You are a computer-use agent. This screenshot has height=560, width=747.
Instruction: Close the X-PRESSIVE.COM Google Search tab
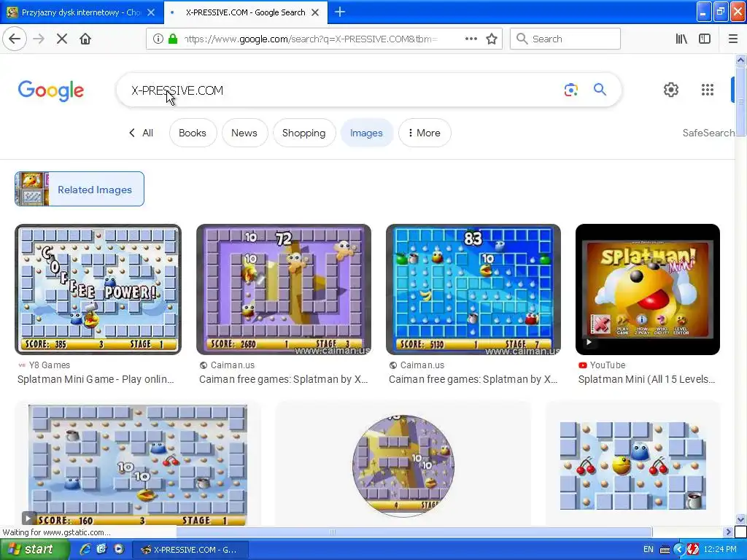click(315, 12)
